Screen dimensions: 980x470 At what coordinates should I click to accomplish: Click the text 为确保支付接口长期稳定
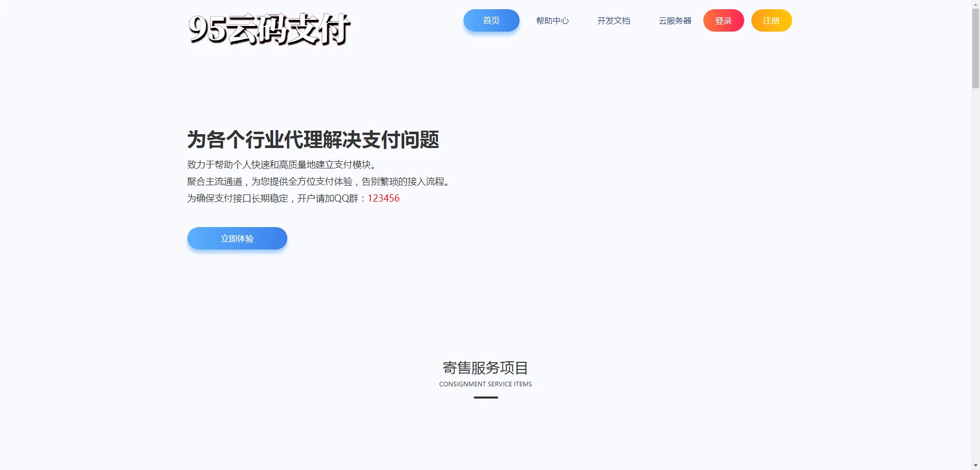click(237, 198)
